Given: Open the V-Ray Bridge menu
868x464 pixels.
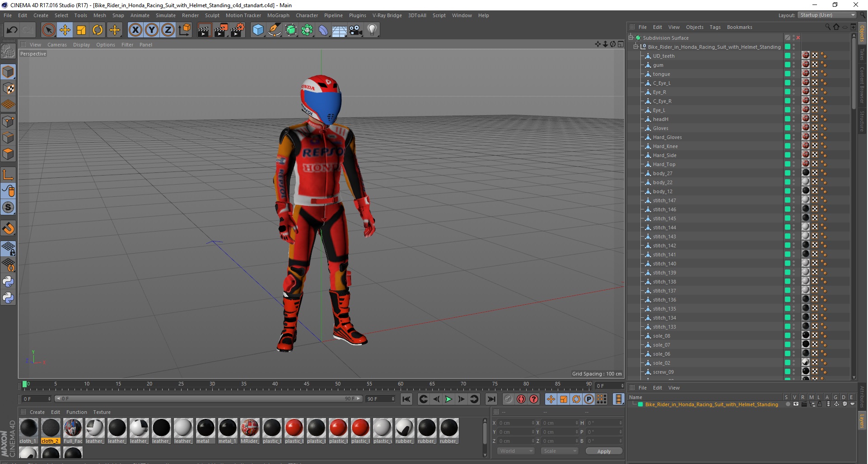Looking at the screenshot, I should (x=387, y=15).
